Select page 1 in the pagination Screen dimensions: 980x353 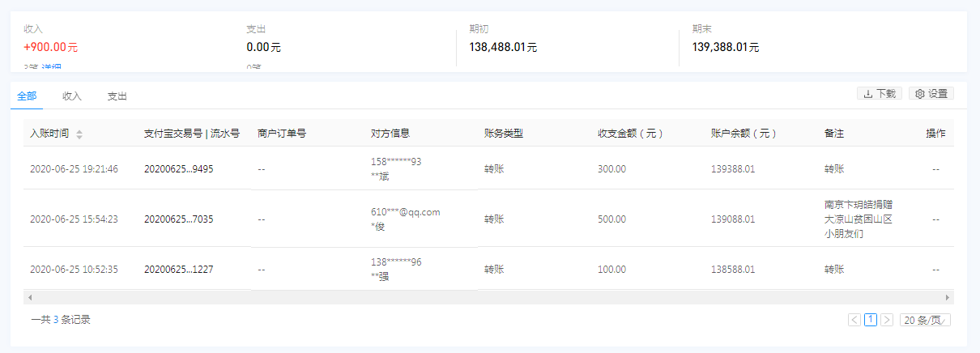click(x=871, y=320)
